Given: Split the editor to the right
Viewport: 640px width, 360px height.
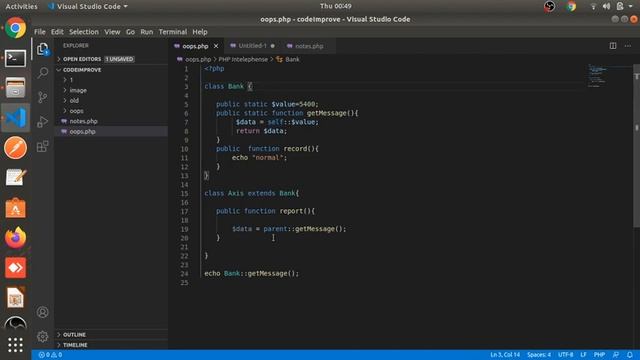Looking at the screenshot, I should [613, 46].
